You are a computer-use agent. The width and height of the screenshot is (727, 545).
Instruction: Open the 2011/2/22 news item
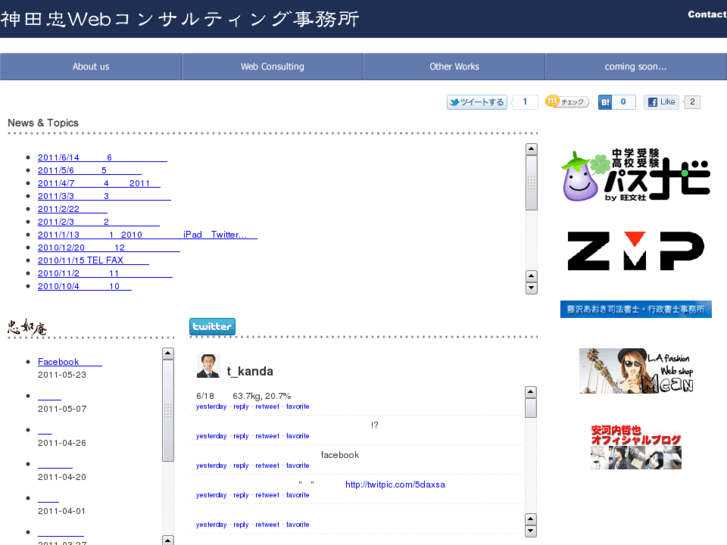(72, 209)
